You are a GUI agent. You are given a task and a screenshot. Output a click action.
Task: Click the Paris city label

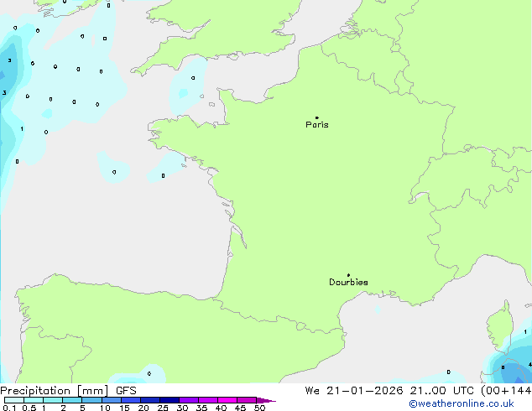click(x=317, y=125)
